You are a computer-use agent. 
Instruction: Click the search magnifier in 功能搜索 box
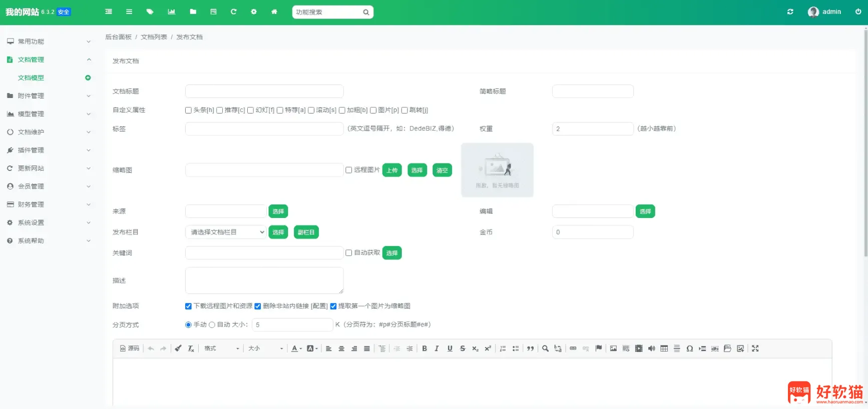[366, 12]
